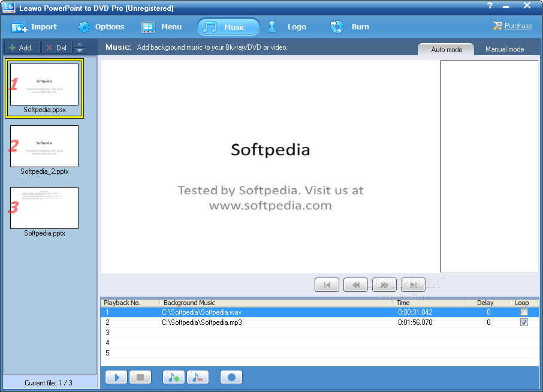Select empty playback row number 3
543x392 pixels.
[x=319, y=333]
